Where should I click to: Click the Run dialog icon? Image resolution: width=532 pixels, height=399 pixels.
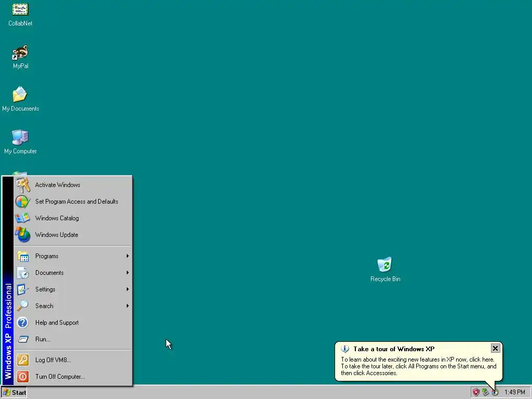click(x=23, y=339)
